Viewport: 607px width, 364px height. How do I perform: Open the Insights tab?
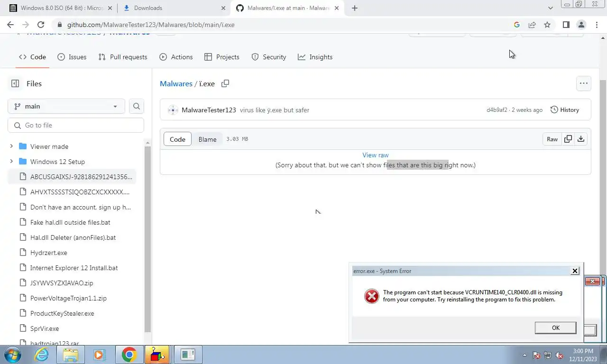point(315,57)
